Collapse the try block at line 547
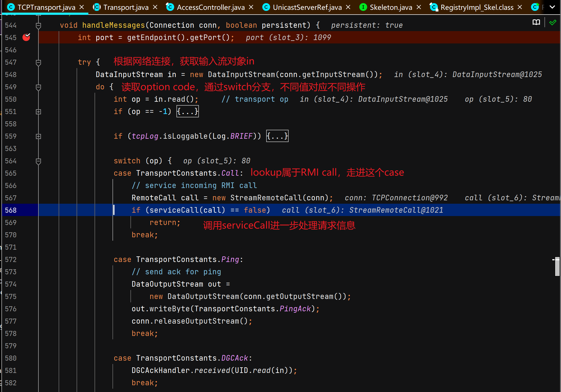561x392 pixels. (x=38, y=62)
